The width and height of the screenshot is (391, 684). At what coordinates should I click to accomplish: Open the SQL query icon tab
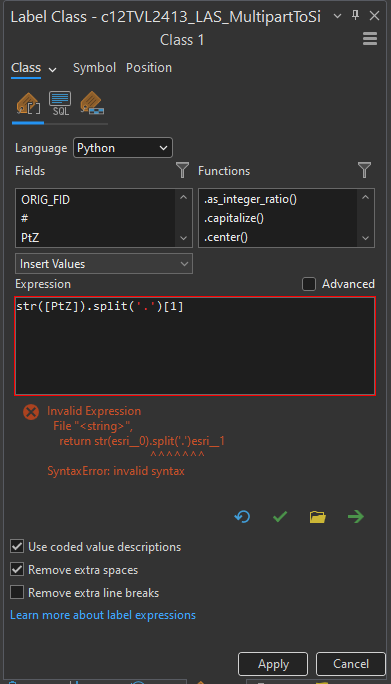coord(60,103)
